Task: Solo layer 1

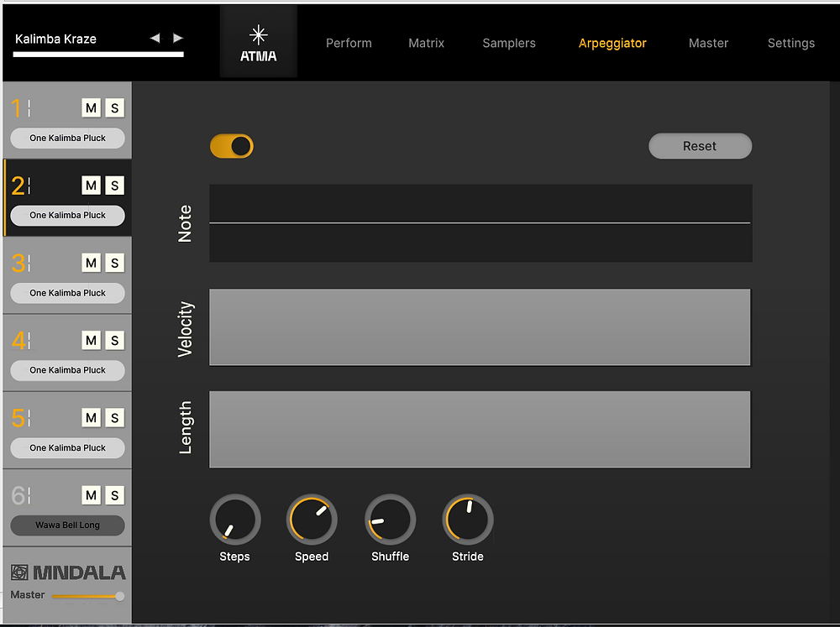Action: tap(114, 108)
